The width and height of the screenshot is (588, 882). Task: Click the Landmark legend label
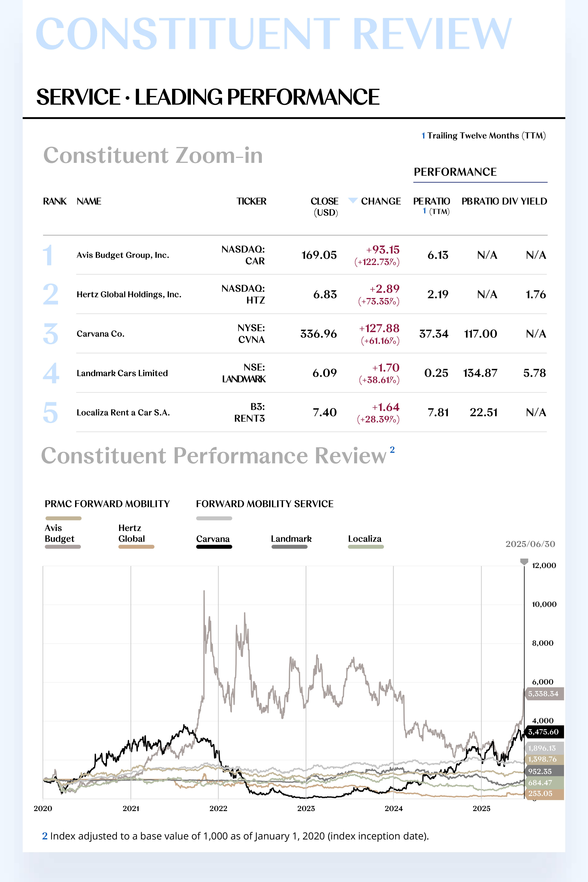tap(291, 539)
